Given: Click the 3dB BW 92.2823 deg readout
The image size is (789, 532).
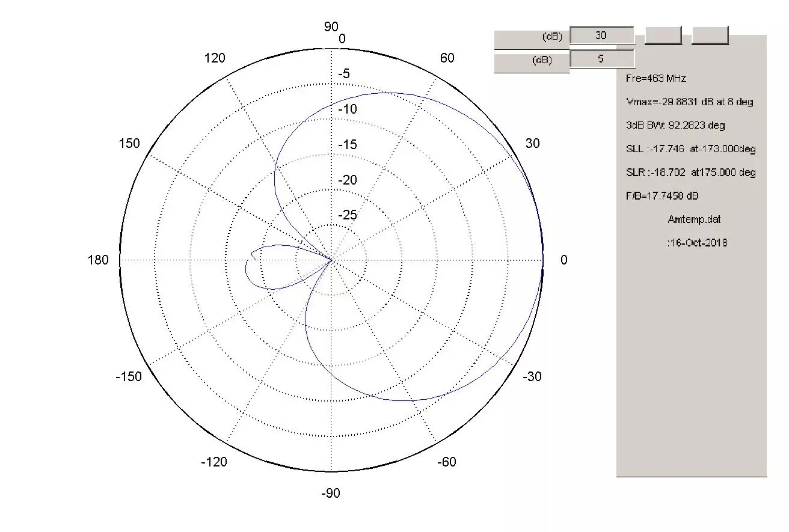Looking at the screenshot, I should pos(675,125).
